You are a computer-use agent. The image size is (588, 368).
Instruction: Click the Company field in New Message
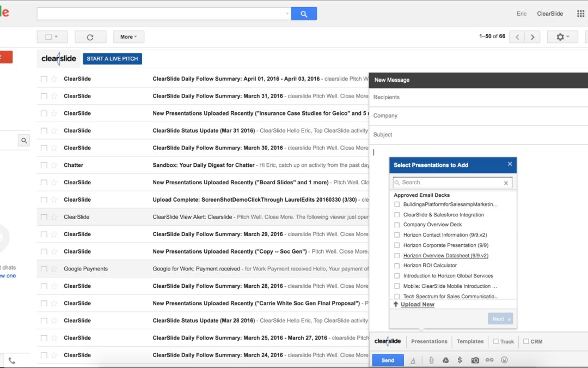click(478, 116)
